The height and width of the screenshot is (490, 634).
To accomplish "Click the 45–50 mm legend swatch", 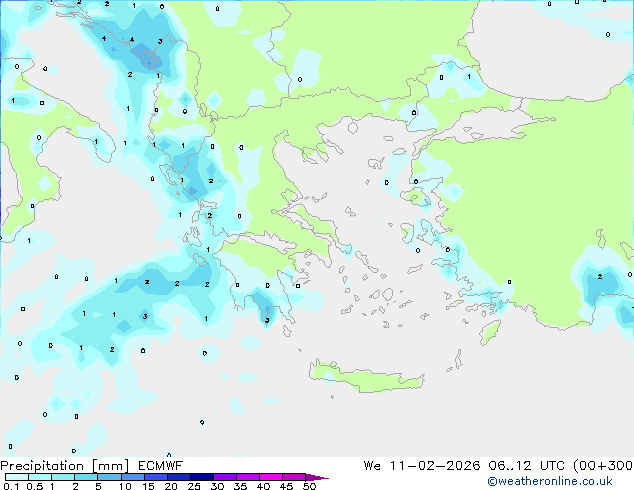I will [x=294, y=477].
